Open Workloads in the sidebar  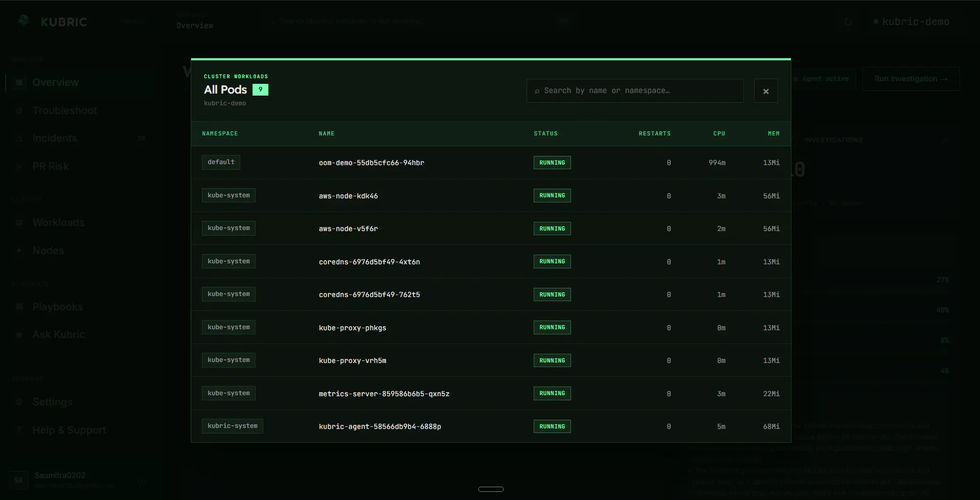58,222
